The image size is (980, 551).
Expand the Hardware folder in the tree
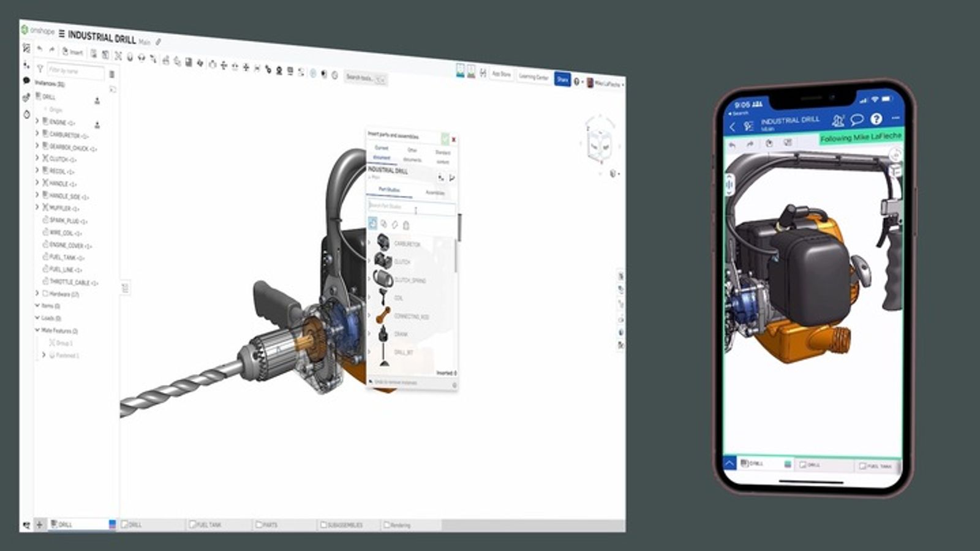tap(37, 294)
